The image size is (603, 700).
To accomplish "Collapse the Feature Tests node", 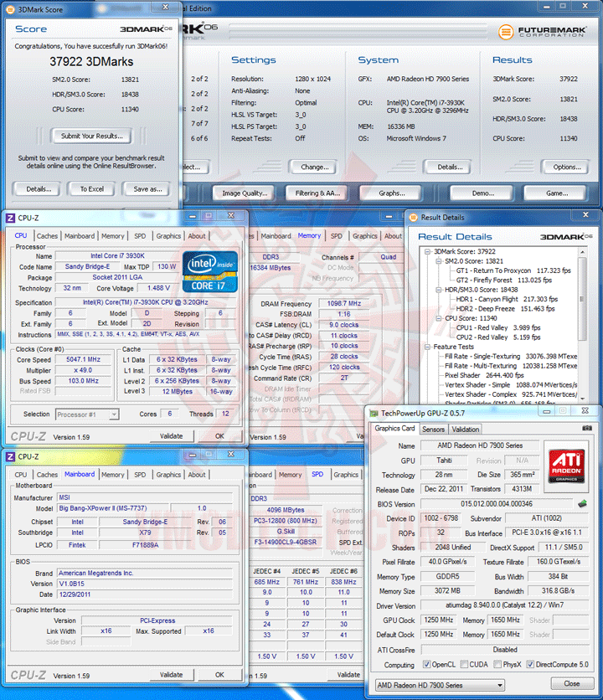I will [427, 347].
